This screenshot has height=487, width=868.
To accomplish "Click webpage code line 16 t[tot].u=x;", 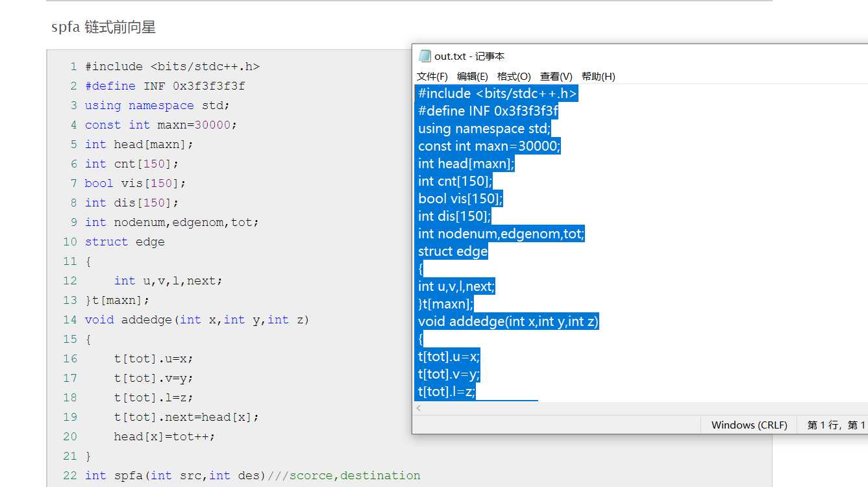I will tap(154, 358).
